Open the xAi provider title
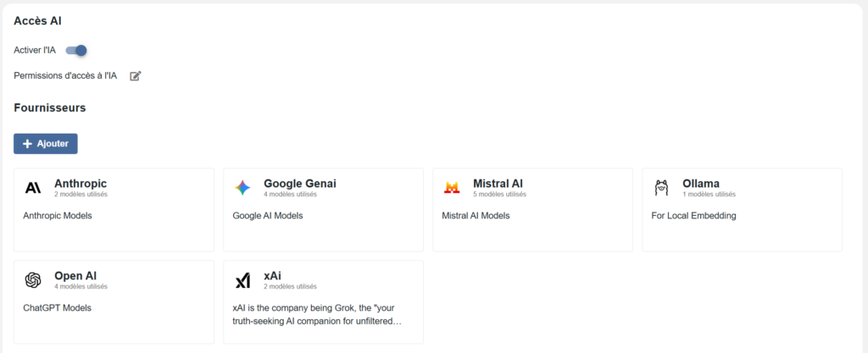The height and width of the screenshot is (353, 868). pos(272,276)
